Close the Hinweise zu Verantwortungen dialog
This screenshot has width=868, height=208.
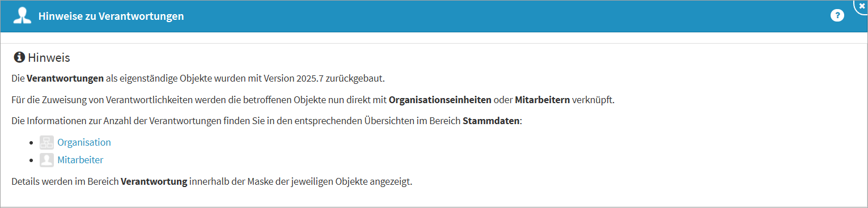[862, 5]
